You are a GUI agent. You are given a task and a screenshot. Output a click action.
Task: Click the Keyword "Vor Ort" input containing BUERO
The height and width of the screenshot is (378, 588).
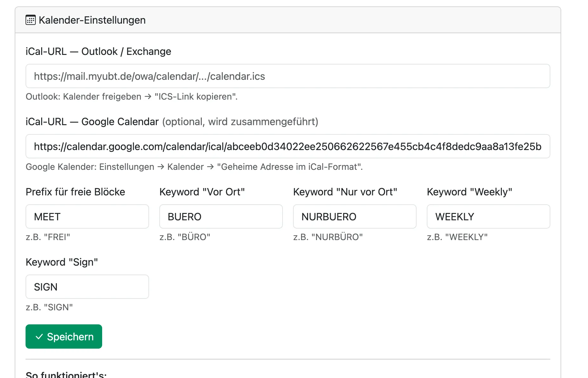coord(221,216)
